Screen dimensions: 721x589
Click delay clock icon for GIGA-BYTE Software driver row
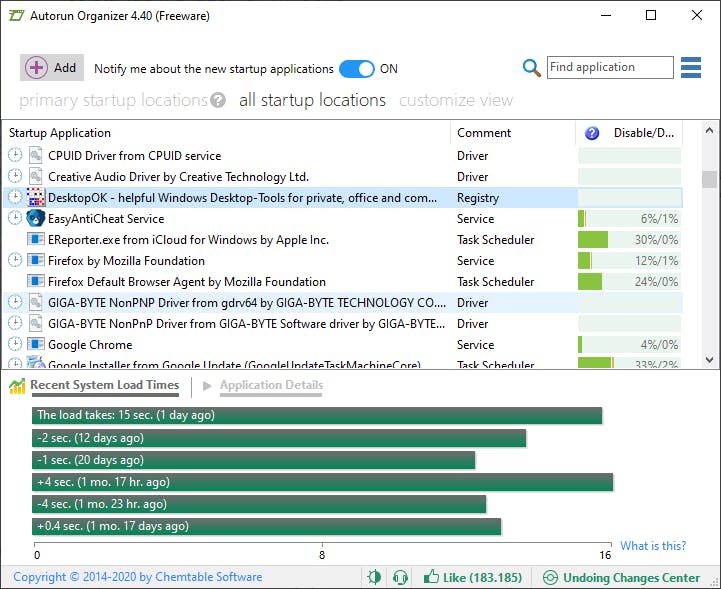[15, 324]
